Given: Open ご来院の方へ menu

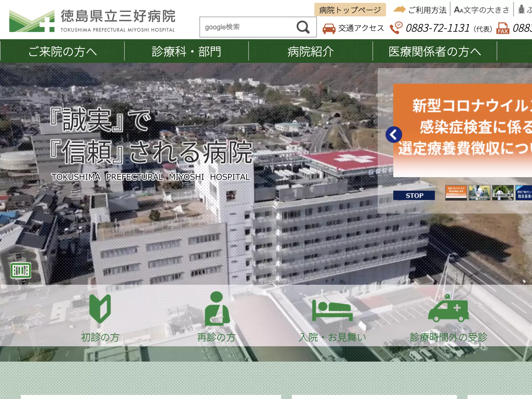Looking at the screenshot, I should coord(62,51).
